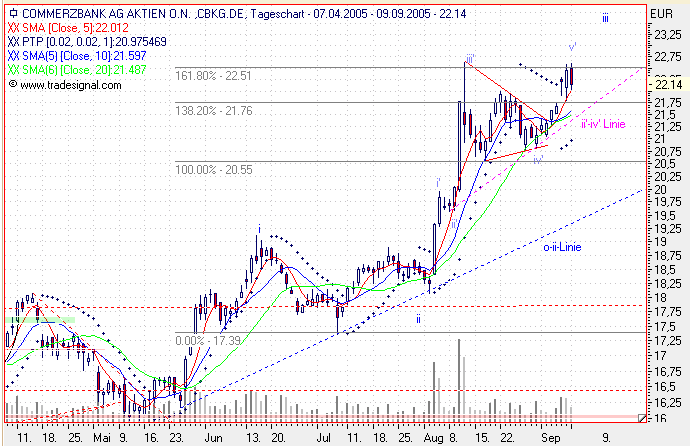Click the 17,75 price axis label
Screen dimensions: 690x446
coord(668,312)
